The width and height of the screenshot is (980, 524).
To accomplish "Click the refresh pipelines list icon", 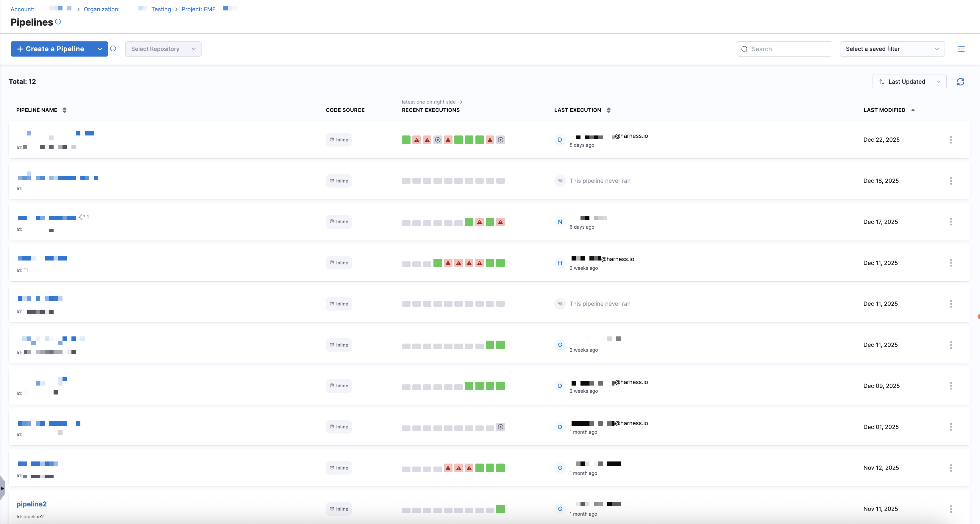I will click(960, 82).
